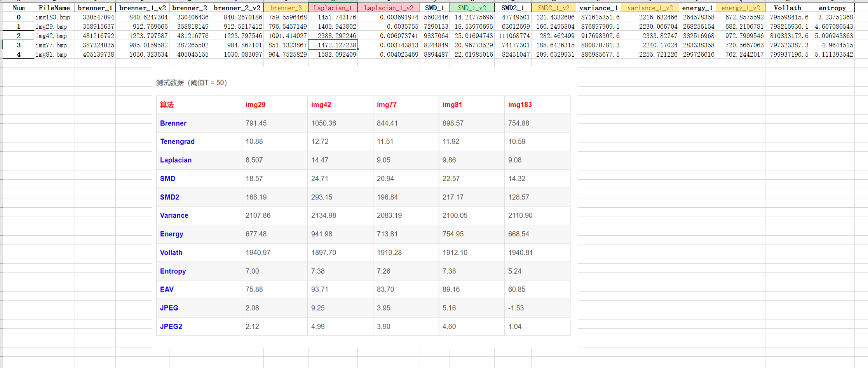This screenshot has width=868, height=368.
Task: Click the variance_1 header cell
Action: (599, 8)
